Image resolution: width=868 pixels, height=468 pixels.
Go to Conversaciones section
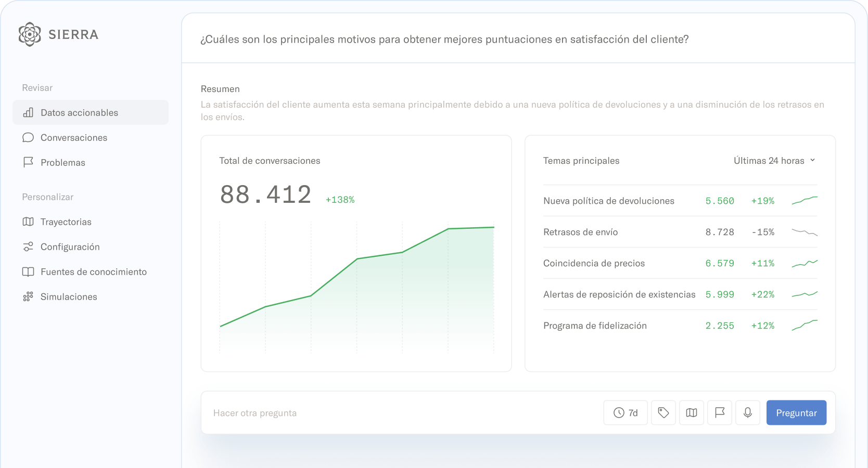[x=91, y=137]
